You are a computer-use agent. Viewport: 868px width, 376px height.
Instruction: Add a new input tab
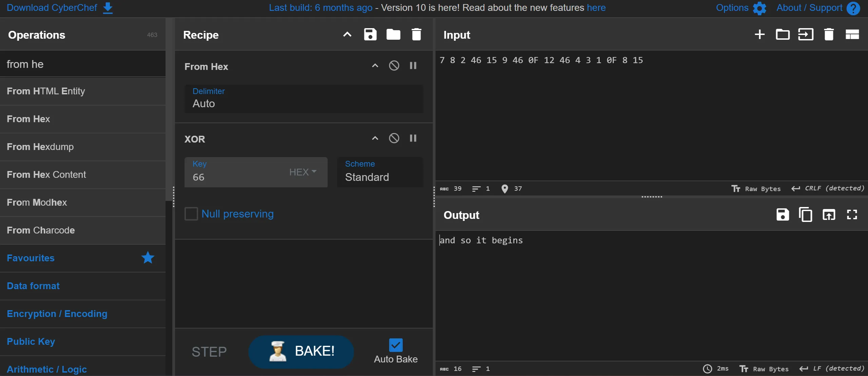point(759,35)
